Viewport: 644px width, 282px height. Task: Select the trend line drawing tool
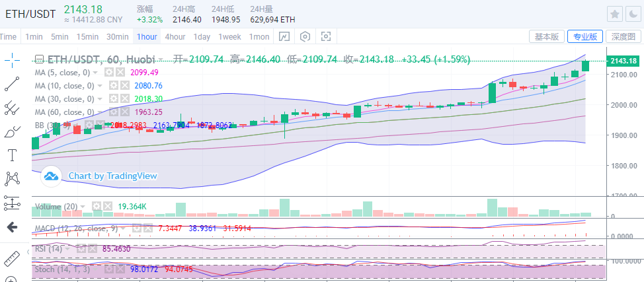pyautogui.click(x=12, y=84)
